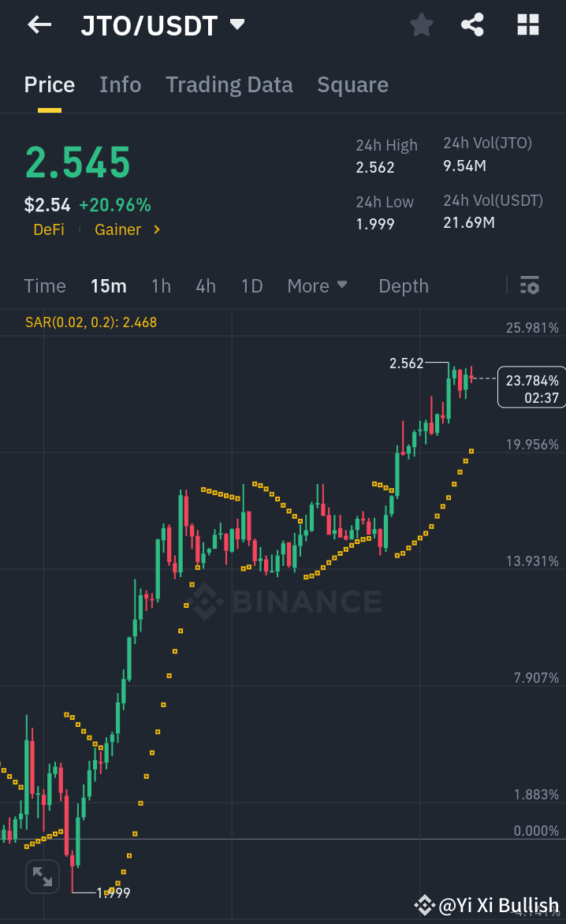Switch to the Trading Data tab
566x924 pixels.
click(229, 84)
